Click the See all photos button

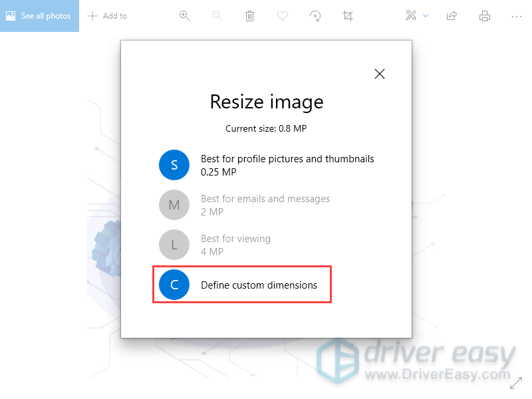[x=39, y=15]
